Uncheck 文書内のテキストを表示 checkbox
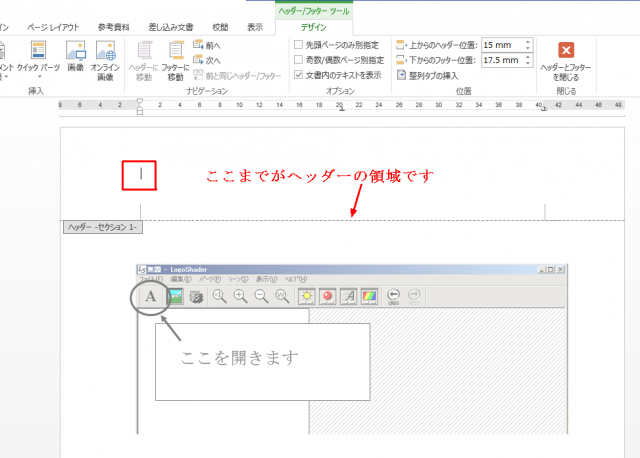 (x=299, y=75)
